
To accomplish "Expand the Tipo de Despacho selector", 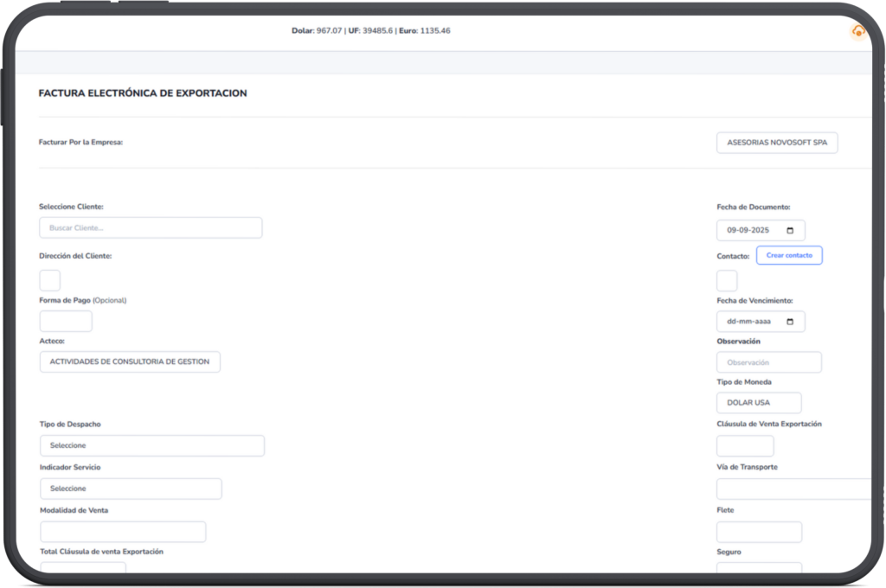I will pos(151,445).
